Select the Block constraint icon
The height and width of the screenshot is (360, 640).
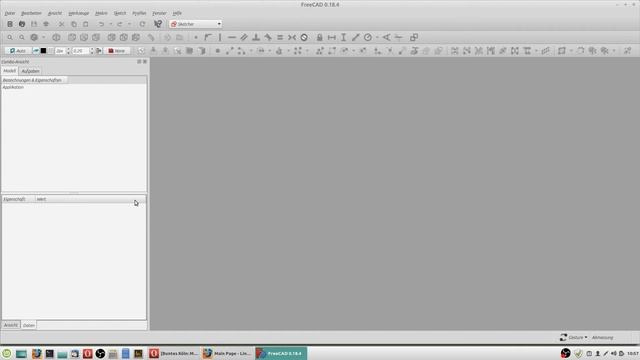click(304, 38)
